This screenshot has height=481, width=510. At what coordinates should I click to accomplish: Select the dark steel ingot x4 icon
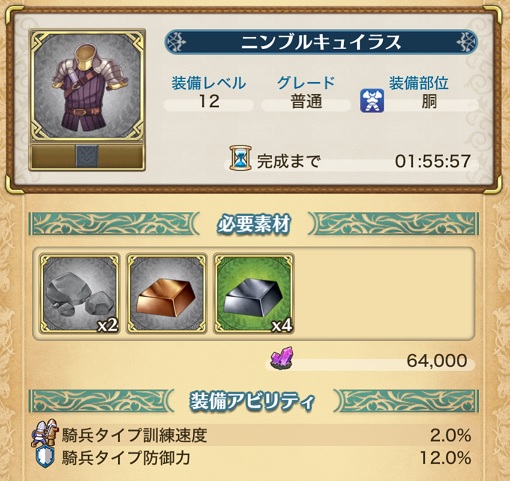coord(254,294)
